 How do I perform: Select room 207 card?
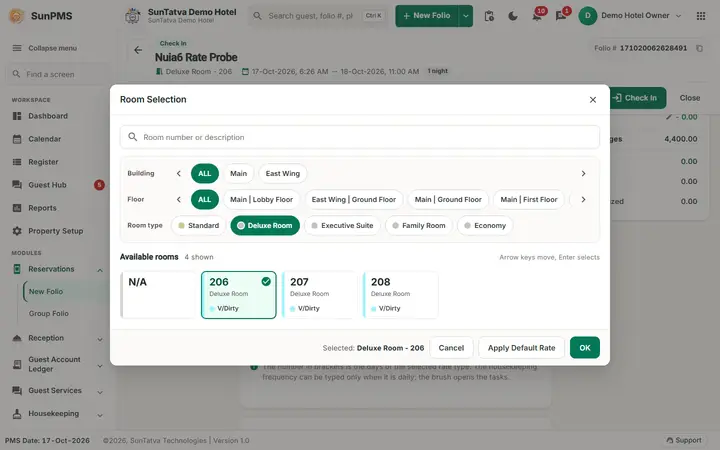[320, 295]
